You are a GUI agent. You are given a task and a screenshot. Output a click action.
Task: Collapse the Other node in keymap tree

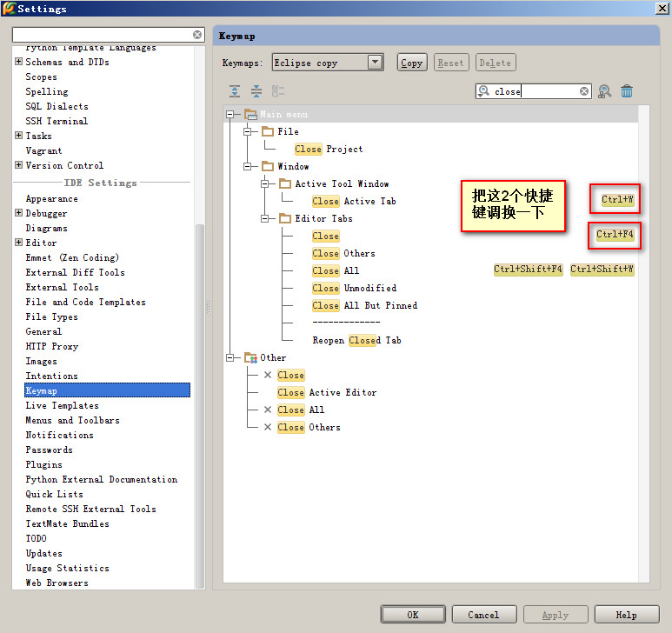230,357
